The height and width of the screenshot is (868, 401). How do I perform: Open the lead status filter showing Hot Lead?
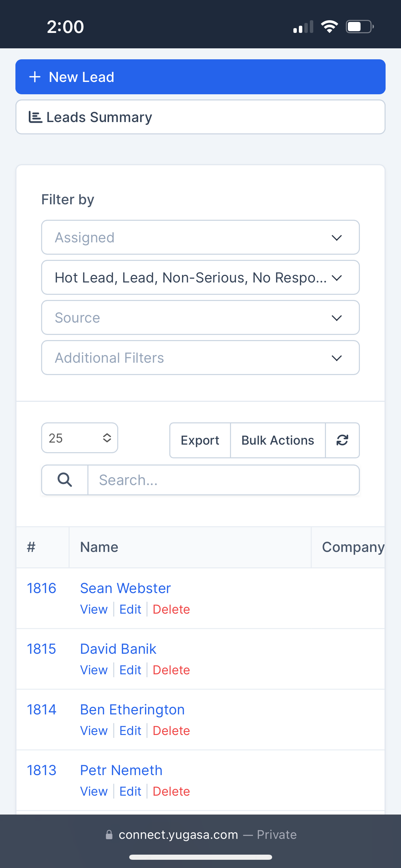[x=200, y=277]
